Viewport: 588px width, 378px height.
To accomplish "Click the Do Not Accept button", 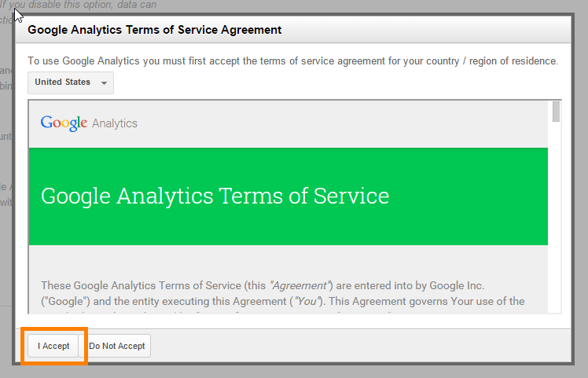I will pyautogui.click(x=116, y=346).
